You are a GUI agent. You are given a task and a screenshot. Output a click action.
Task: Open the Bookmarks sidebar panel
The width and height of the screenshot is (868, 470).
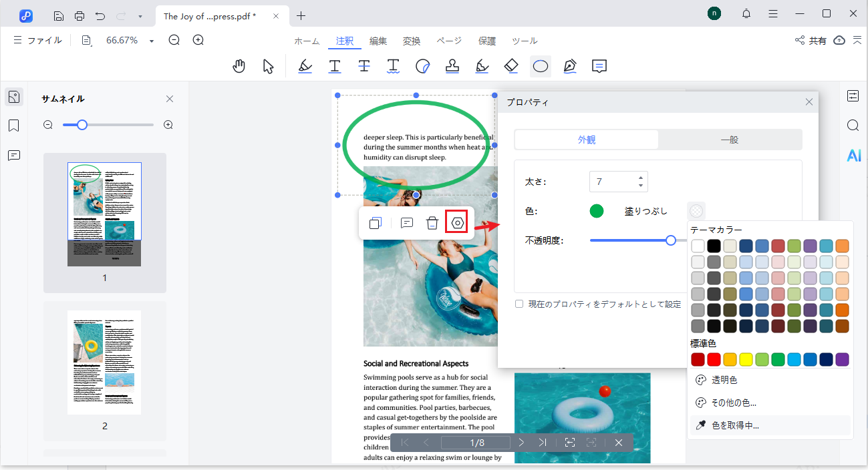click(14, 126)
